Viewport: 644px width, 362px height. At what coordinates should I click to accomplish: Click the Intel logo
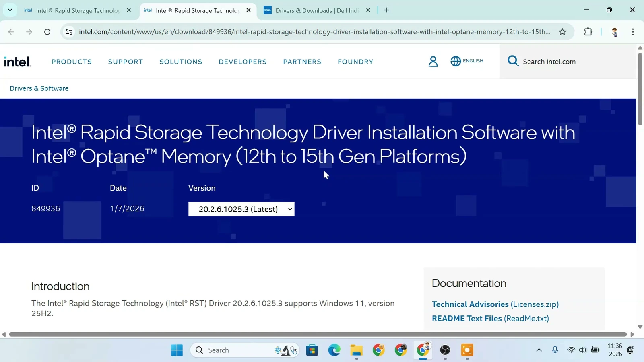point(17,62)
